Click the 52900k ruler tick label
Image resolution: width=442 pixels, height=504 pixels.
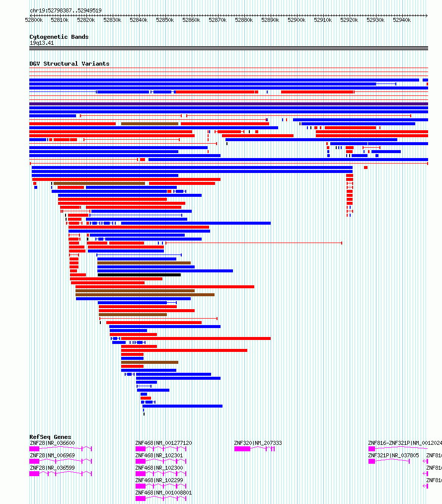click(297, 20)
